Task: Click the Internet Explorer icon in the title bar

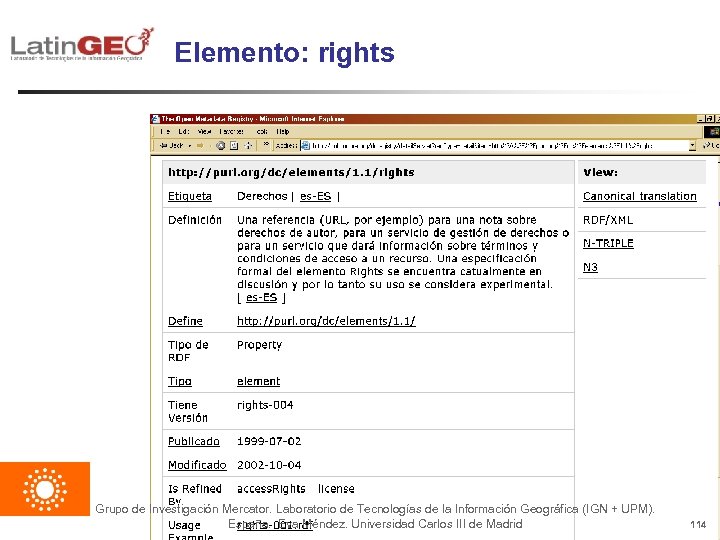Action: (156, 118)
